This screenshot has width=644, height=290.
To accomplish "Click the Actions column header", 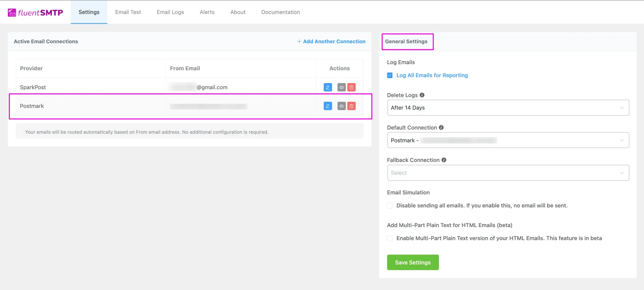I will tap(340, 68).
